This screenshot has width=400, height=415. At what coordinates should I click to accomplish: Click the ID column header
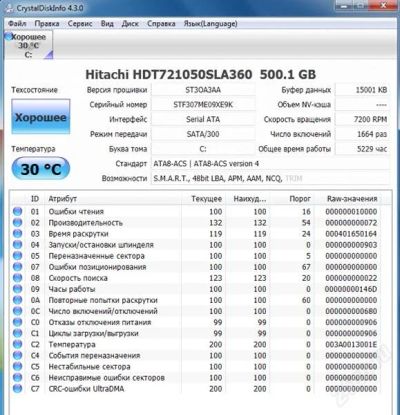[x=35, y=199]
